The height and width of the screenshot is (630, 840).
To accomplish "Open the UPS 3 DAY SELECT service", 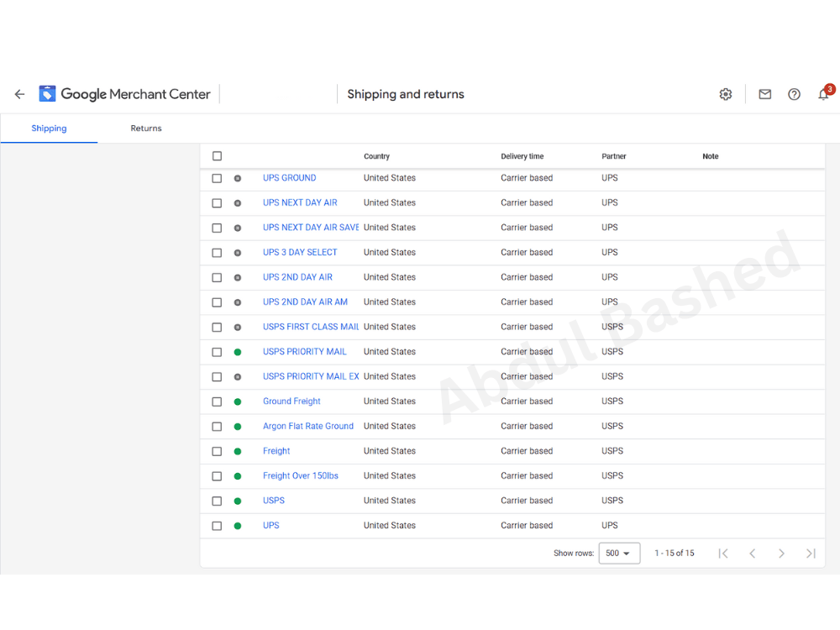I will pos(300,252).
